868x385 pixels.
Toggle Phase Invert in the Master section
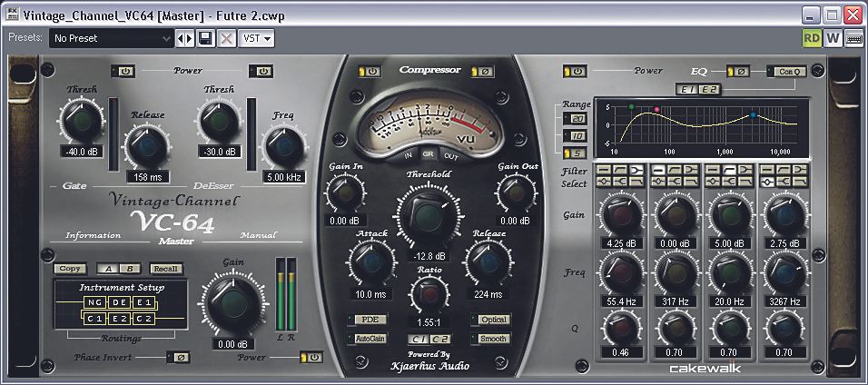coord(178,358)
